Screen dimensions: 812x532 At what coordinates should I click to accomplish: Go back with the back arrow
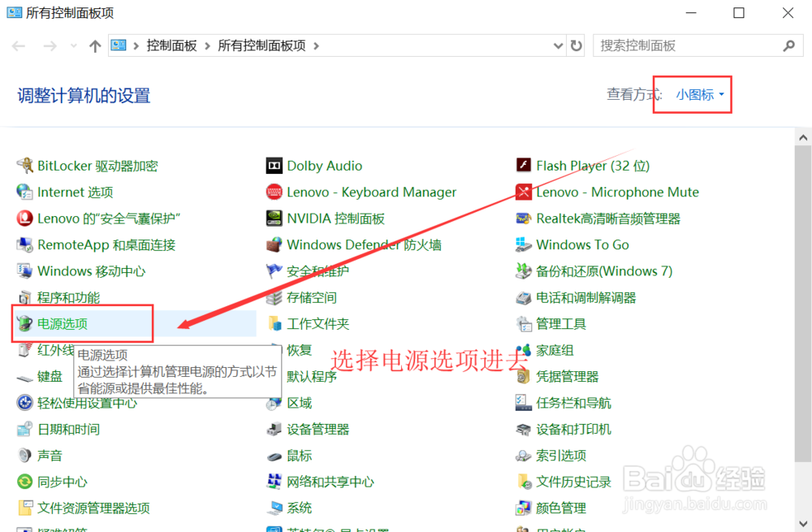(19, 46)
